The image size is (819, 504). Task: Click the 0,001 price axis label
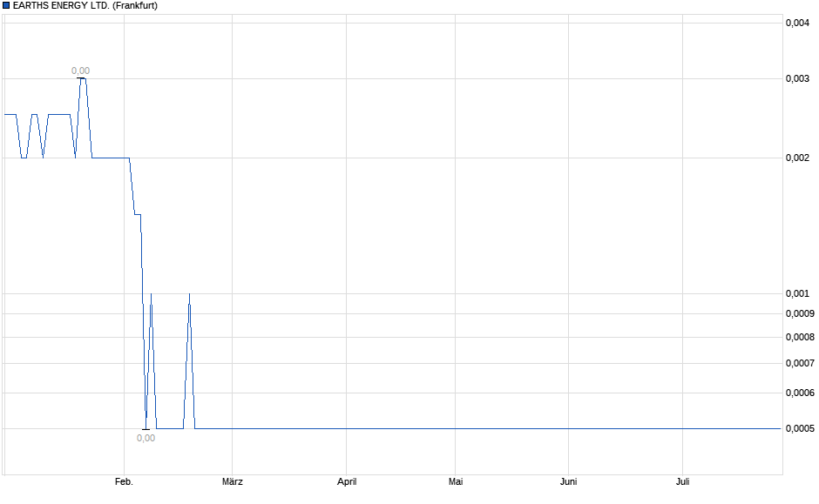pyautogui.click(x=797, y=293)
